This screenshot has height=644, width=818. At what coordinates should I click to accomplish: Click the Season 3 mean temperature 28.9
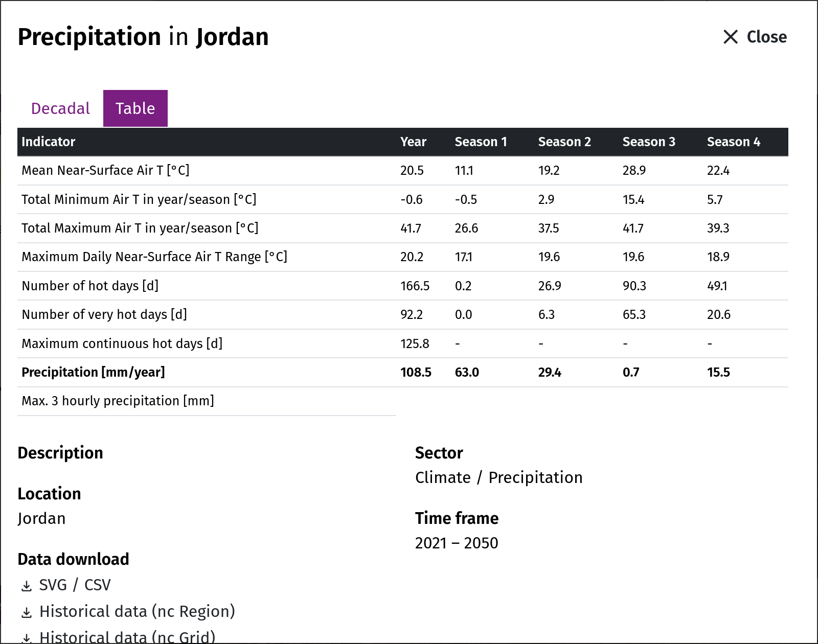pyautogui.click(x=634, y=170)
